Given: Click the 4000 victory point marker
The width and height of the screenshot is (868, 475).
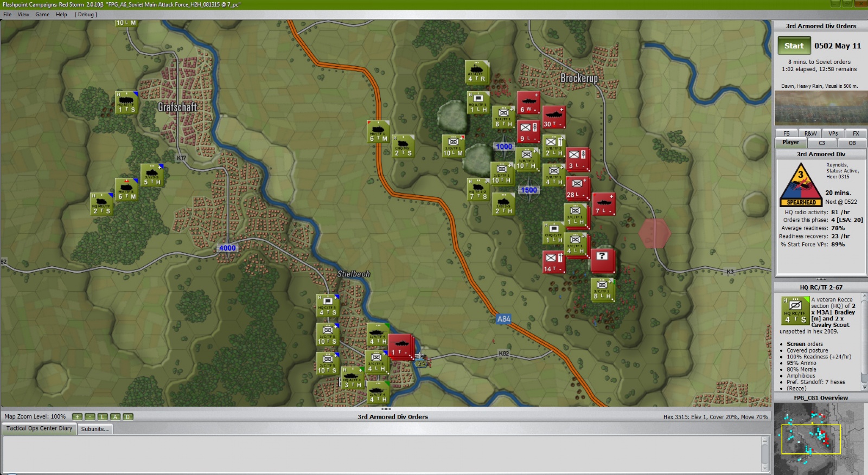Looking at the screenshot, I should point(227,248).
